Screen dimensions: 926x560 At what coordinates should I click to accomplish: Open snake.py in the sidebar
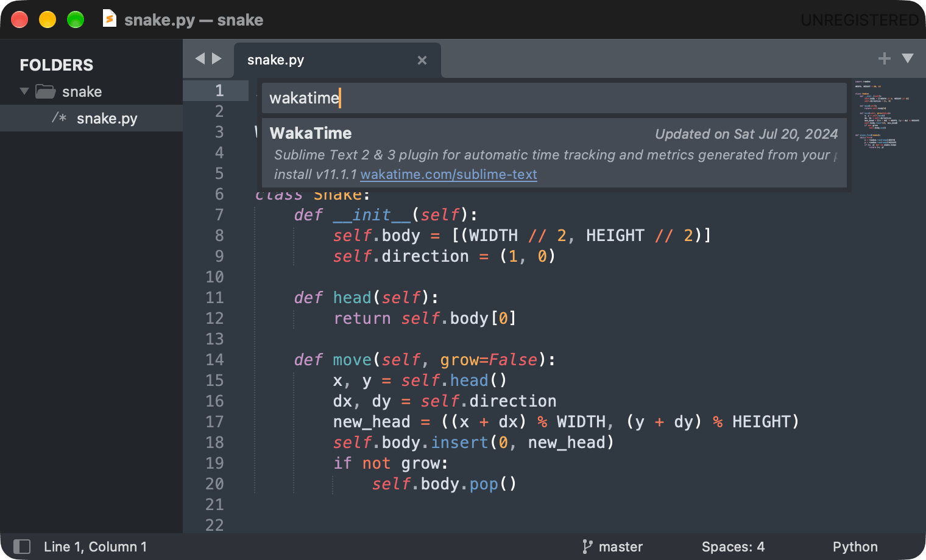click(x=91, y=118)
